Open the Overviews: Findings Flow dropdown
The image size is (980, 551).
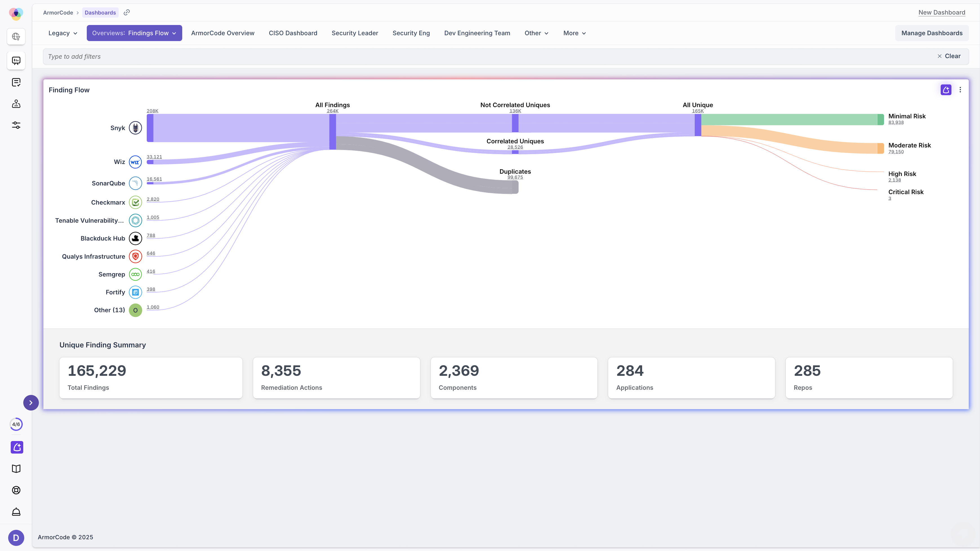[x=134, y=33]
